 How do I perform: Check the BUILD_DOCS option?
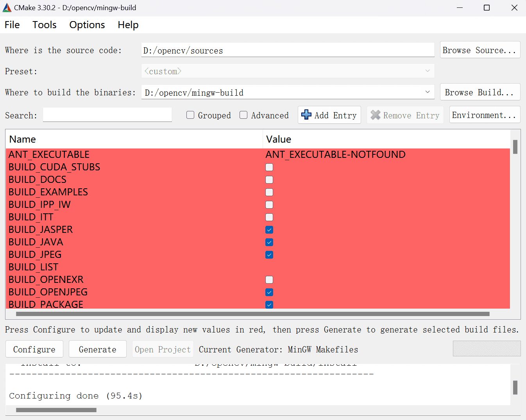pos(269,180)
